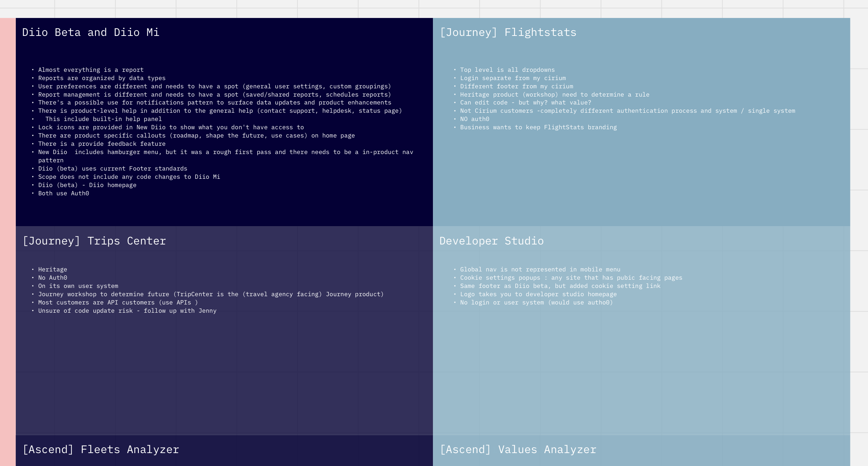This screenshot has width=868, height=466.
Task: Click "Lock icons are provided in New Diio" line
Action: (171, 127)
